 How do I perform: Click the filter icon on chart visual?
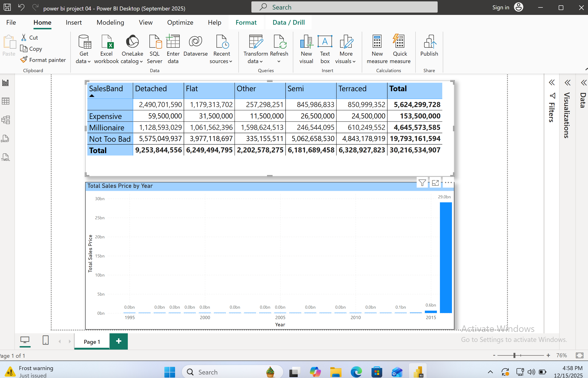click(x=422, y=183)
